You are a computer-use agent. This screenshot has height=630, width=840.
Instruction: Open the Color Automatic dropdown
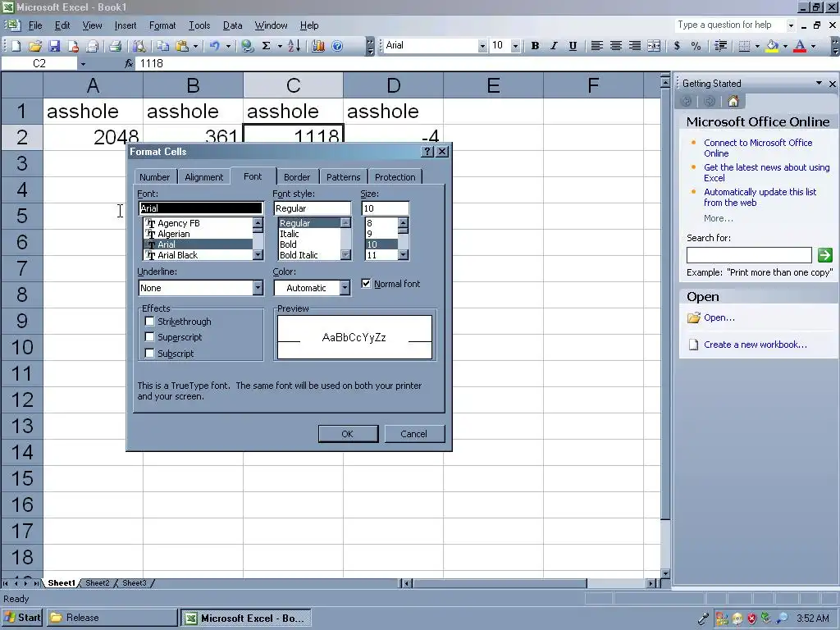tap(345, 288)
